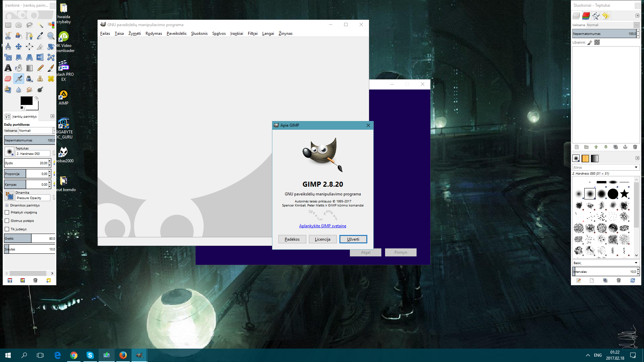Open the tool options tab configuration menu arrow
The width and height of the screenshot is (644, 362).
click(52, 116)
